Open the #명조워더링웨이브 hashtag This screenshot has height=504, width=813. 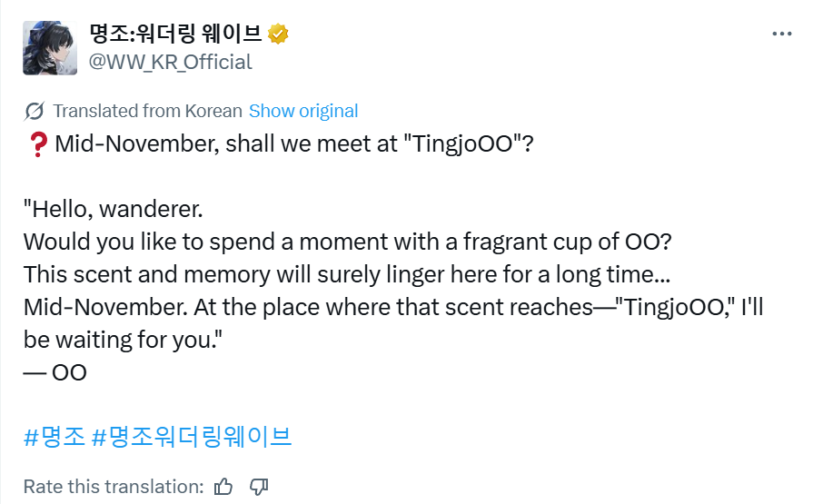192,436
